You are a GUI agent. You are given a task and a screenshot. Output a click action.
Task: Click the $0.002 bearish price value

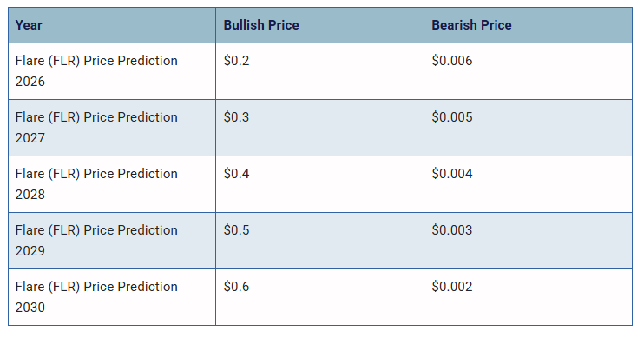452,286
